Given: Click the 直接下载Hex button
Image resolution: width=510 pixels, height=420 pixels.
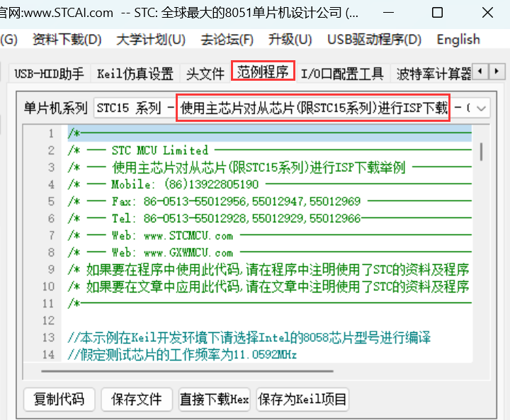Looking at the screenshot, I should pyautogui.click(x=215, y=399).
